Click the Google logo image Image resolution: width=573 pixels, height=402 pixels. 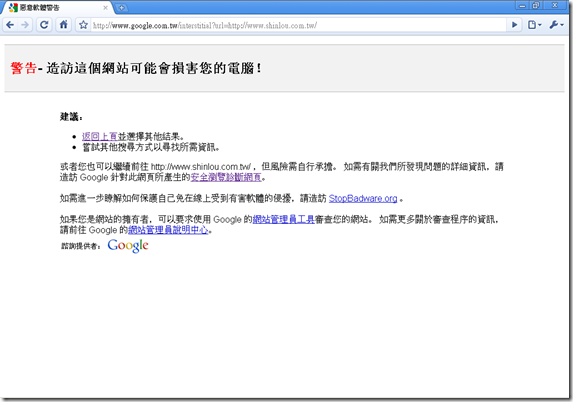[x=128, y=246]
